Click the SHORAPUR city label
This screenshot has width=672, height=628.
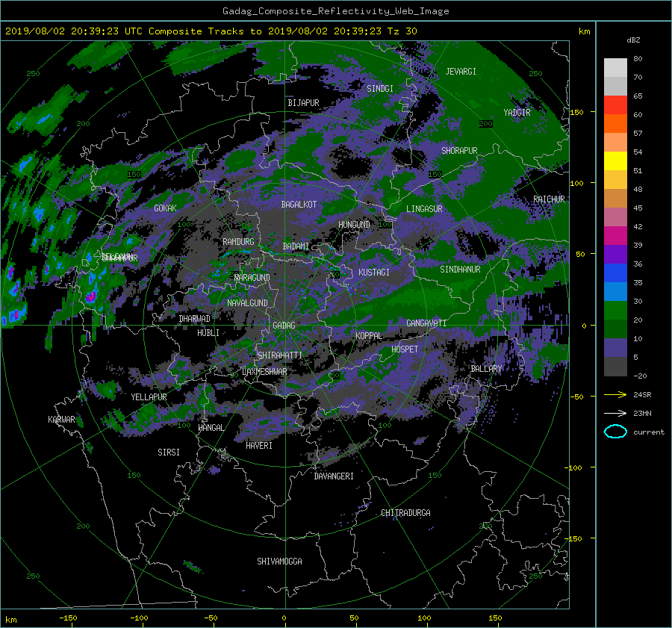(459, 151)
